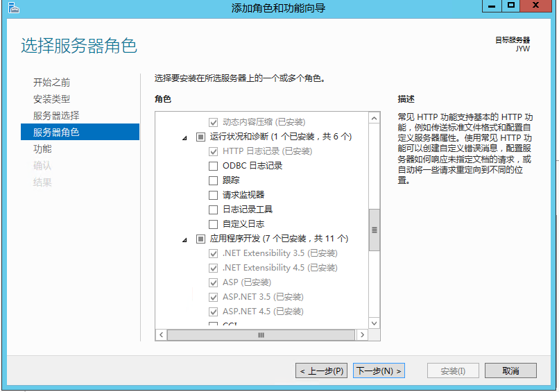
Task: Maximize the wizard window
Action: click(511, 6)
